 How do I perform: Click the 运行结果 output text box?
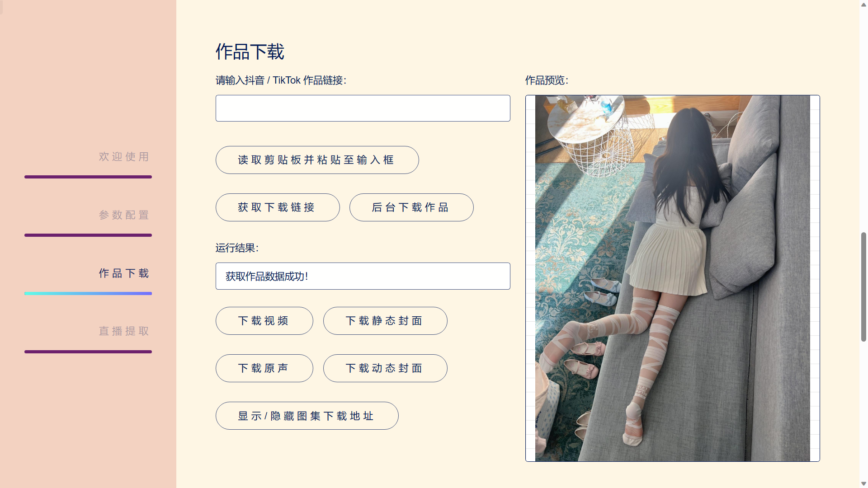(x=363, y=276)
